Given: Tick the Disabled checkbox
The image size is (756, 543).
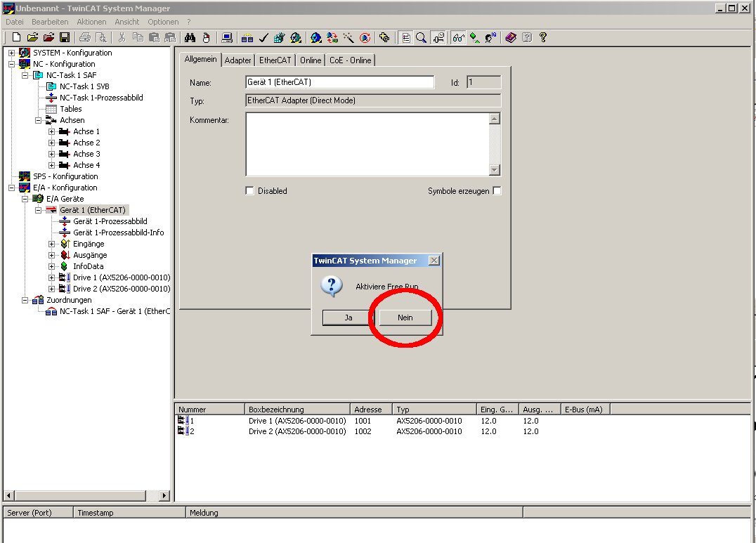Looking at the screenshot, I should 249,190.
